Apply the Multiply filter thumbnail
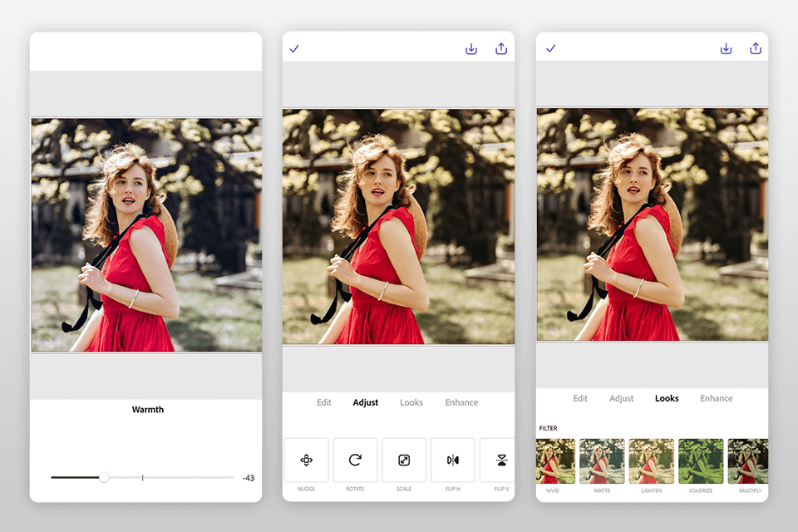The height and width of the screenshot is (532, 798). pyautogui.click(x=747, y=461)
